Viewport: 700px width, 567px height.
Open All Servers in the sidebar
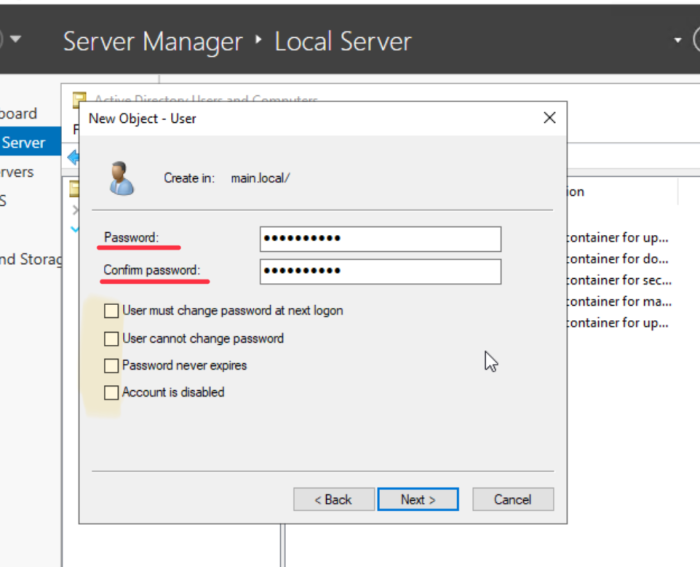pyautogui.click(x=17, y=172)
